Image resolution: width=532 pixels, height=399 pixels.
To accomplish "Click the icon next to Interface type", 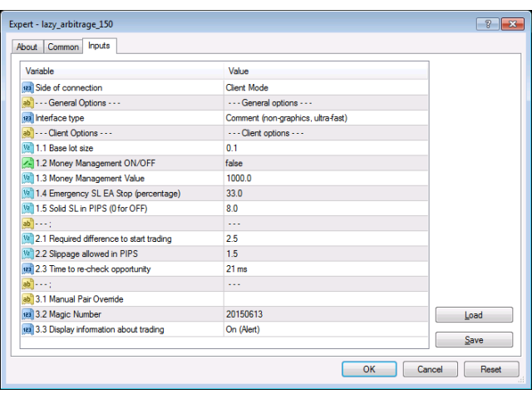I will click(27, 118).
